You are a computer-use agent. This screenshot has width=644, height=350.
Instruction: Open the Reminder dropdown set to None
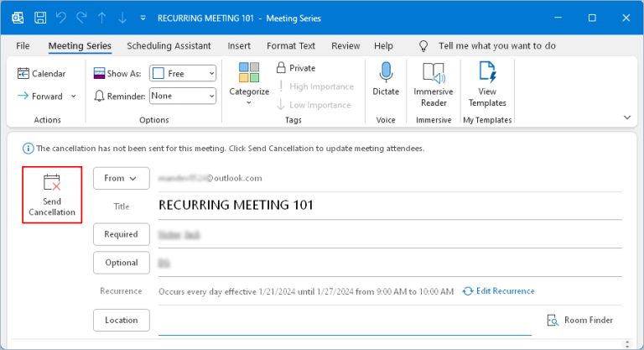(x=183, y=96)
